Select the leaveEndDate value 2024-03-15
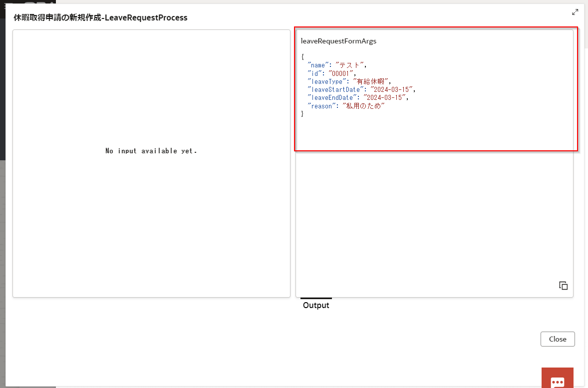 coord(385,98)
